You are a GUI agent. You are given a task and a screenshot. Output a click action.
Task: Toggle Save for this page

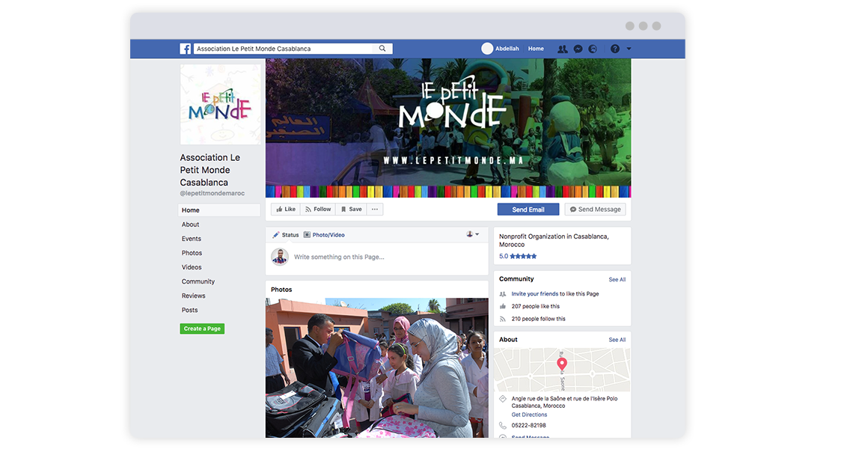351,210
